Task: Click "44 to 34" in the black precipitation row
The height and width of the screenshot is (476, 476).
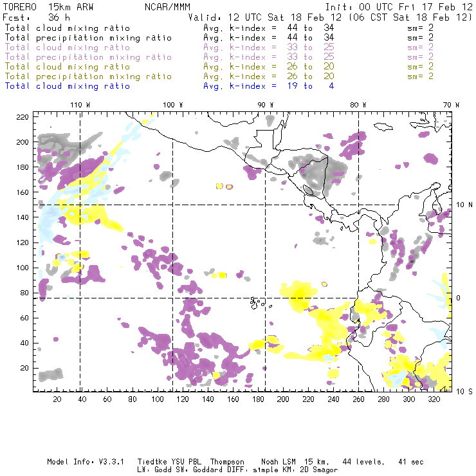Action: click(x=311, y=38)
